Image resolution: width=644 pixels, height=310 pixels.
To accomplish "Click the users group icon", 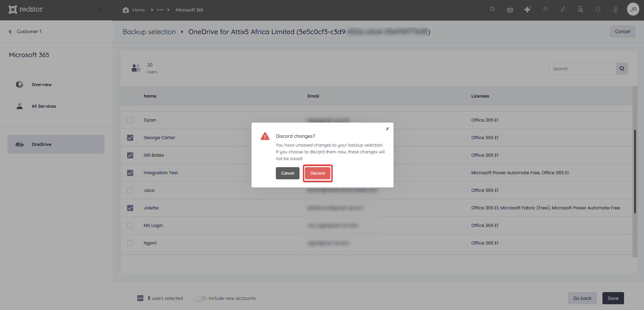I will [x=136, y=68].
